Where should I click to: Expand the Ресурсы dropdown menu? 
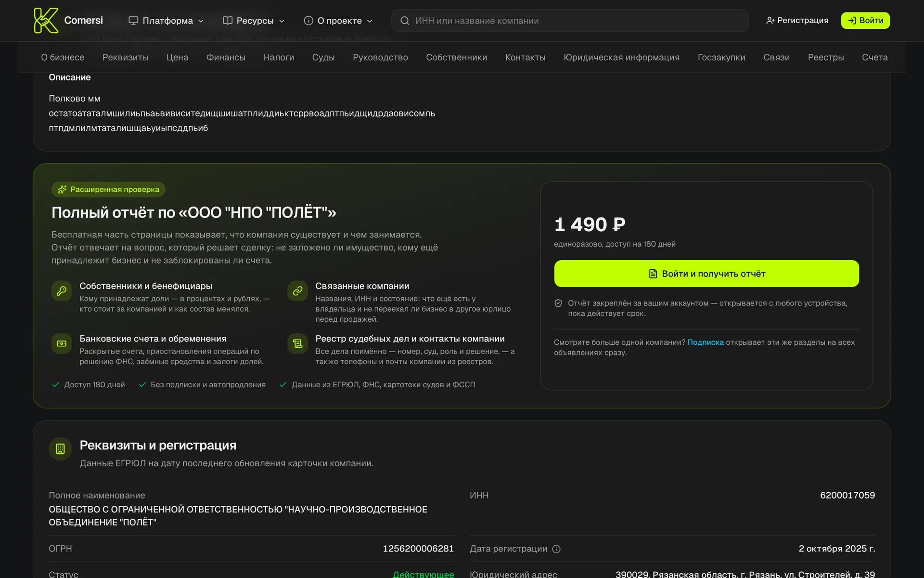click(254, 20)
